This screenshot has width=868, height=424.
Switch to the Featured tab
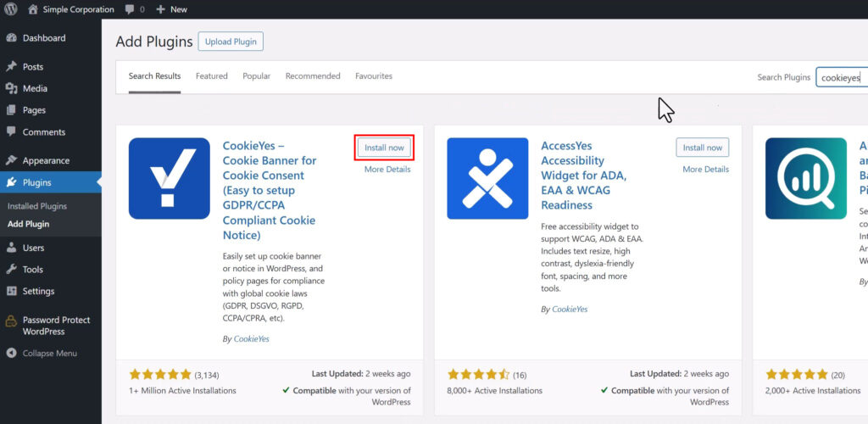coord(211,76)
